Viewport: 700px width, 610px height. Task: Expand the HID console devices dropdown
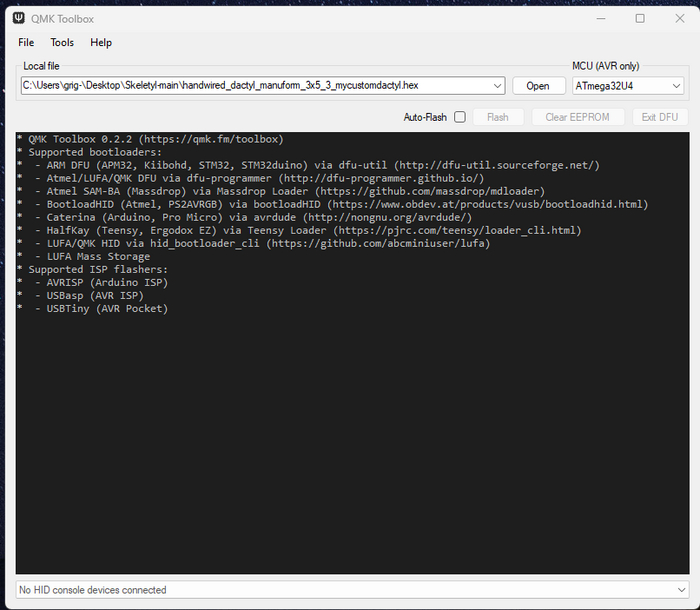[352, 589]
